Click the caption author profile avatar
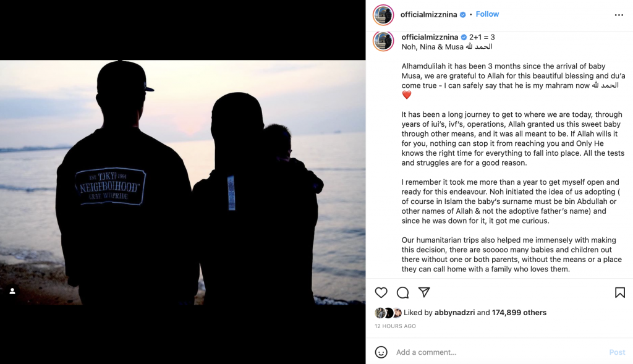 pyautogui.click(x=383, y=41)
